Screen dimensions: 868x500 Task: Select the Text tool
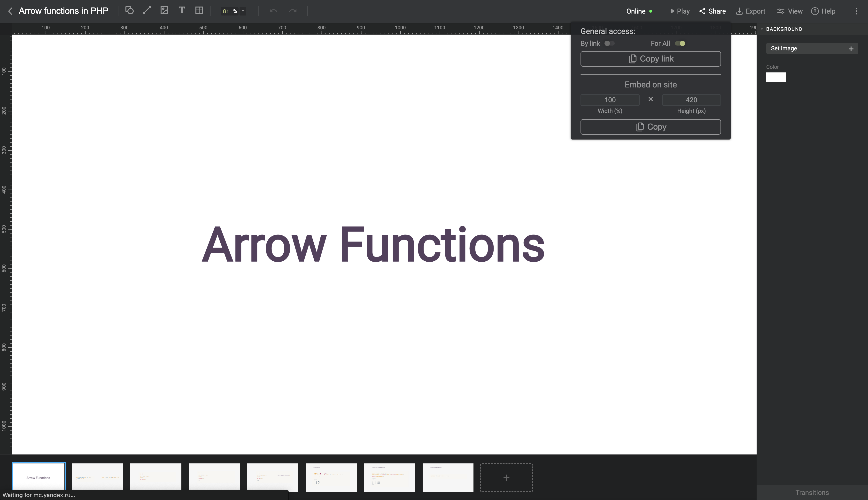182,10
